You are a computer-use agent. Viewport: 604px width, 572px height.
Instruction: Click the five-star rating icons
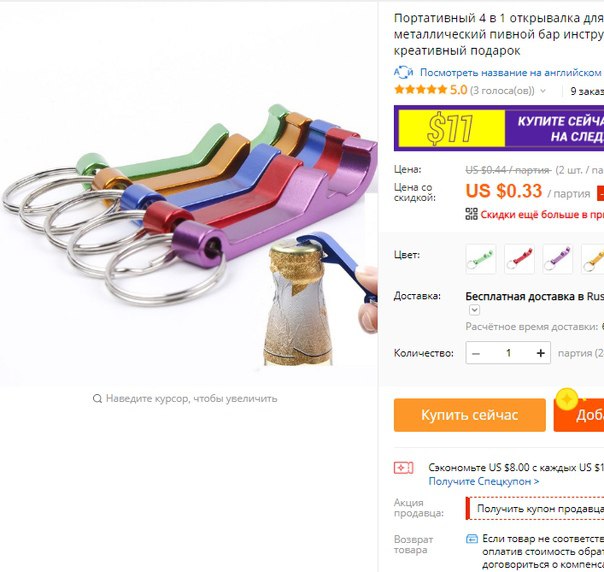(x=420, y=90)
